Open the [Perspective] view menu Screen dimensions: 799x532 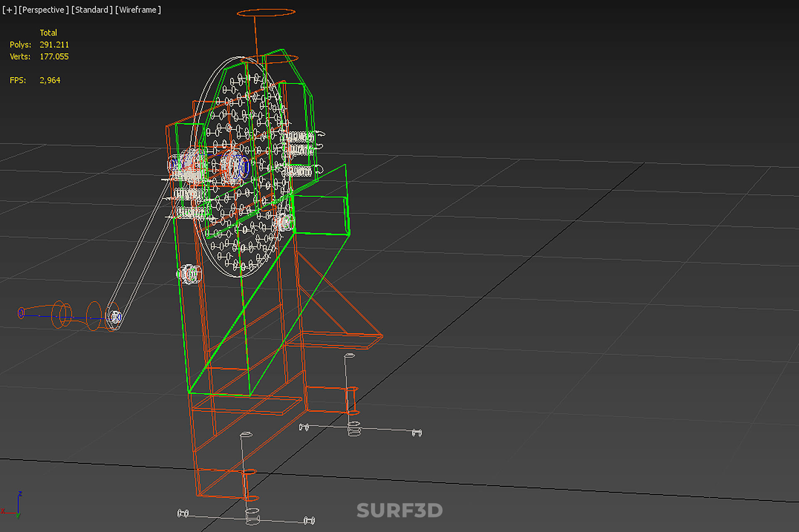pos(44,10)
